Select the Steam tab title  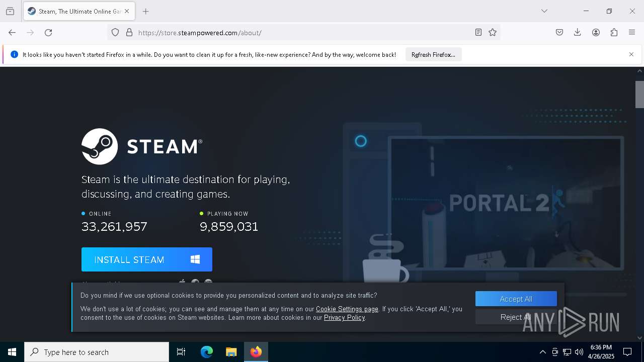[x=80, y=11]
